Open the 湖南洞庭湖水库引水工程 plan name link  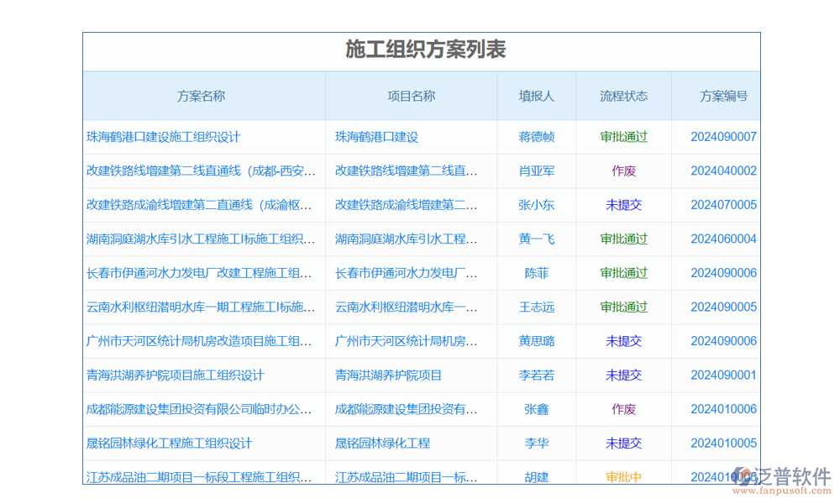coord(201,239)
